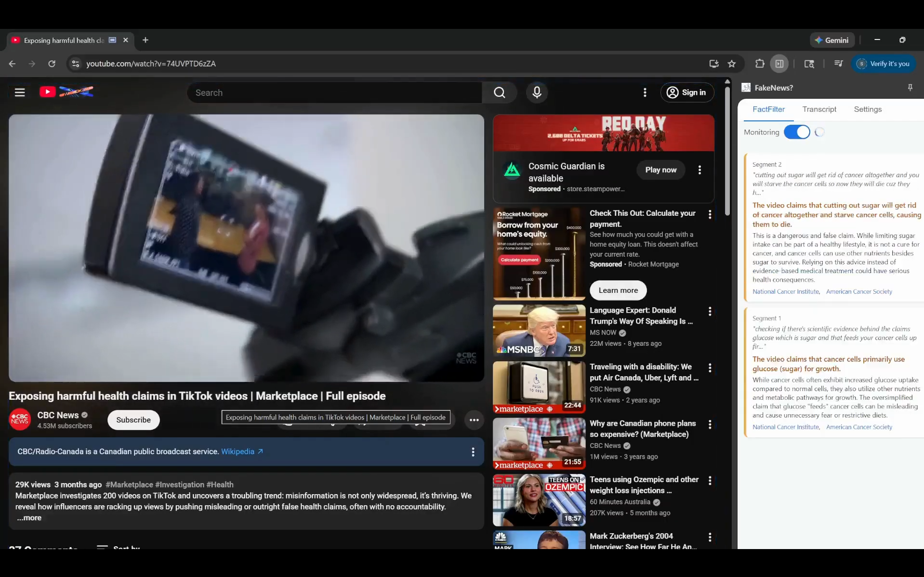Open options for Rocket Mortgage ad
The image size is (924, 577).
coord(710,215)
